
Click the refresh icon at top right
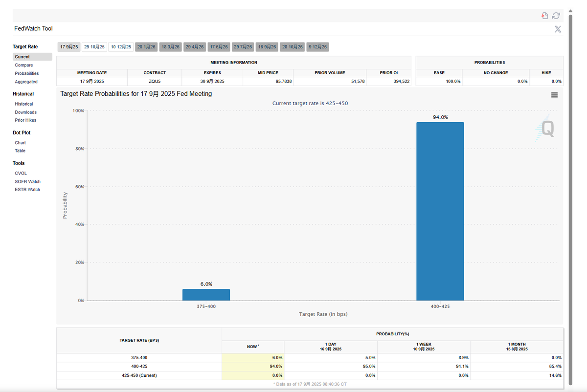click(x=556, y=16)
